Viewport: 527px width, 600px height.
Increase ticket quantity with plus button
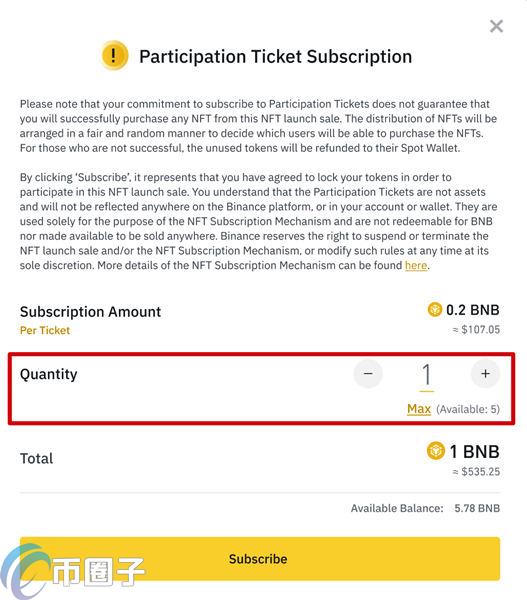click(485, 373)
